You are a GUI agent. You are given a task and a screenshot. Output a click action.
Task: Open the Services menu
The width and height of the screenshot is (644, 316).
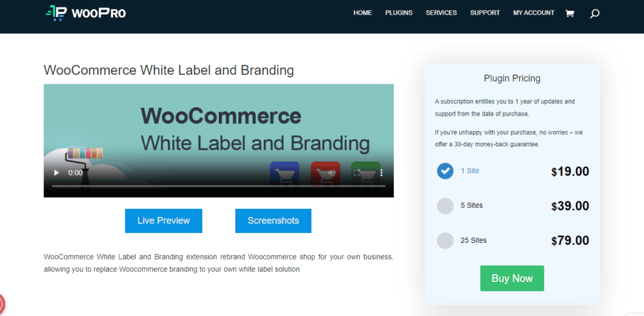pyautogui.click(x=441, y=13)
